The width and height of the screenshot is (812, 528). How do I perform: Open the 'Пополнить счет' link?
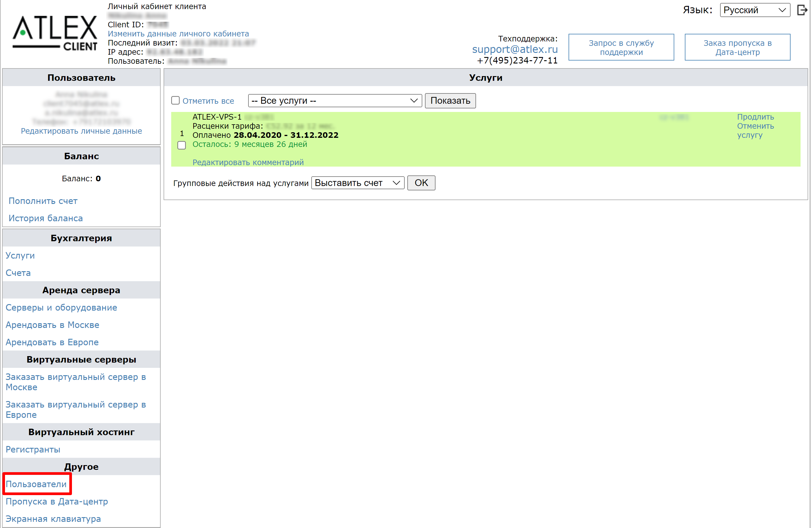[43, 201]
